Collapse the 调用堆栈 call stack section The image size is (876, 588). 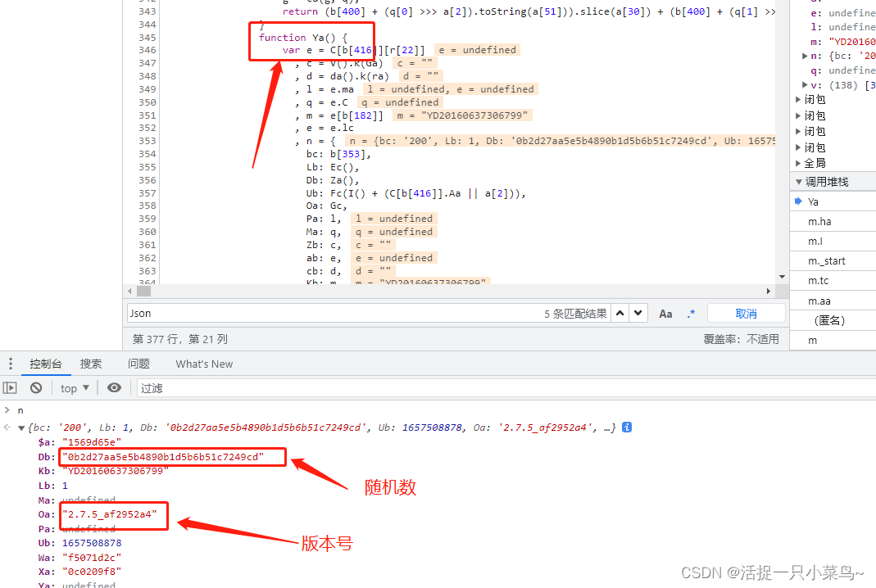pyautogui.click(x=800, y=182)
